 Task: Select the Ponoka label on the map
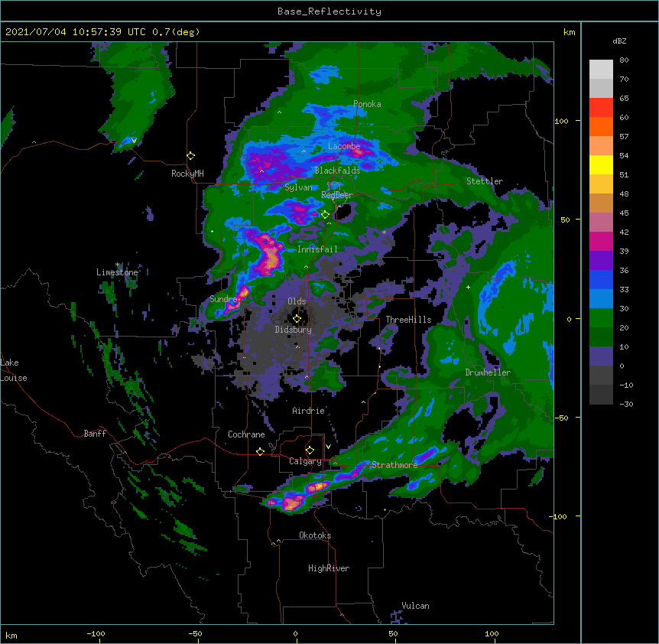click(x=367, y=104)
